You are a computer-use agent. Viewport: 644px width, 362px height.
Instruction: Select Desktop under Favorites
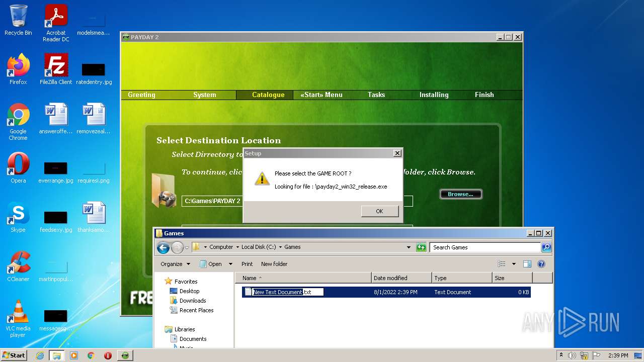(189, 291)
